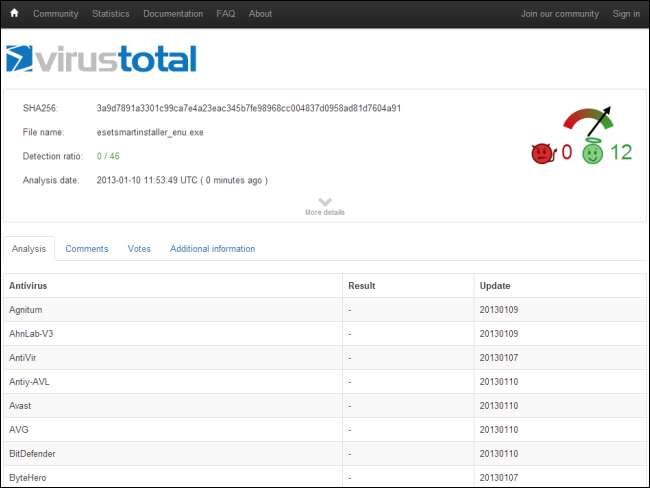Click the Sign in link

tap(626, 14)
